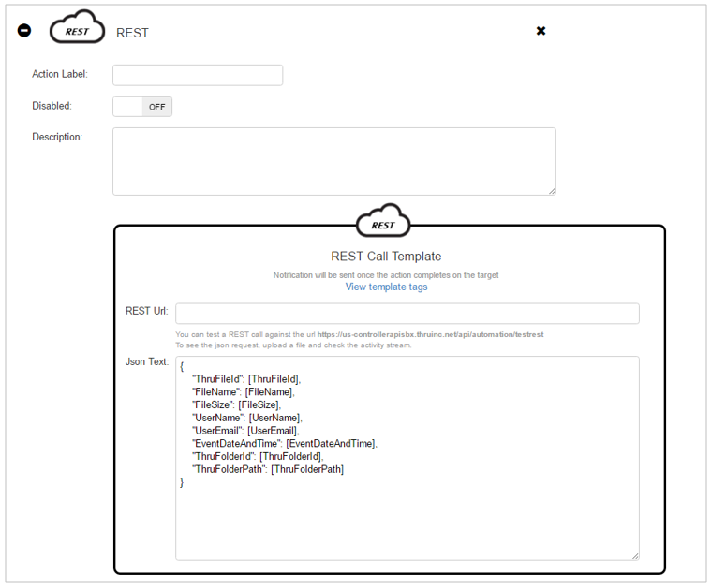Click the REST cloud icon in header
Image resolution: width=711 pixels, height=588 pixels.
77,27
